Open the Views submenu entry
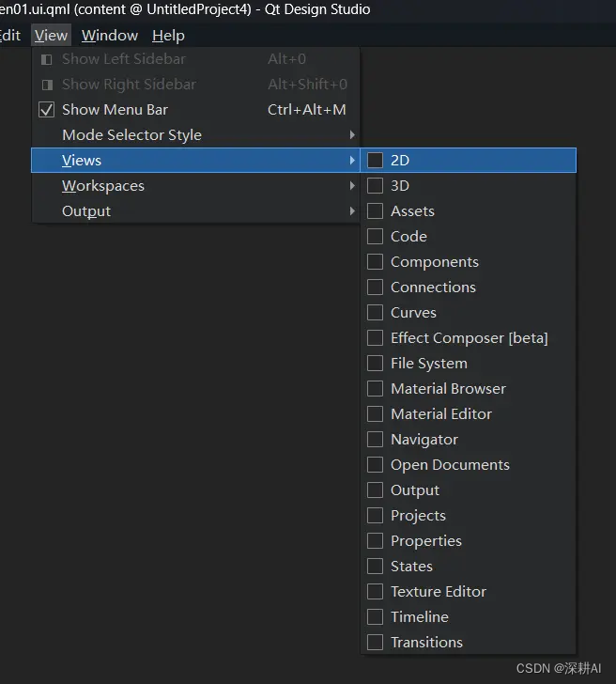This screenshot has width=616, height=684. 195,160
